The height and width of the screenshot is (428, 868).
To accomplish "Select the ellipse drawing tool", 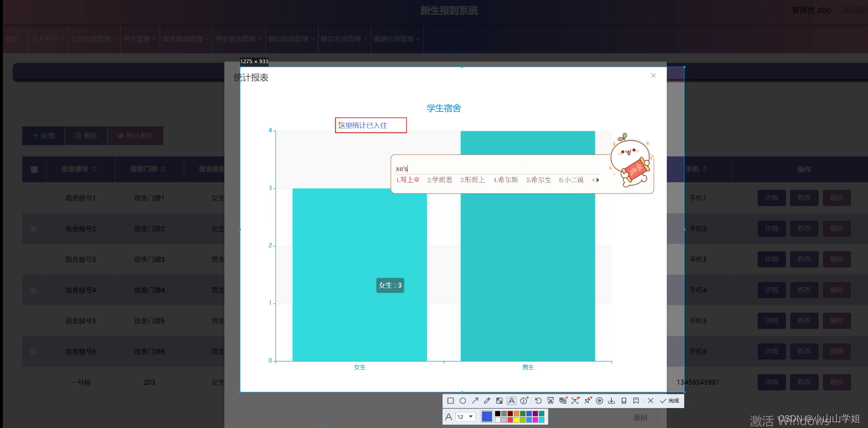I will click(x=463, y=400).
